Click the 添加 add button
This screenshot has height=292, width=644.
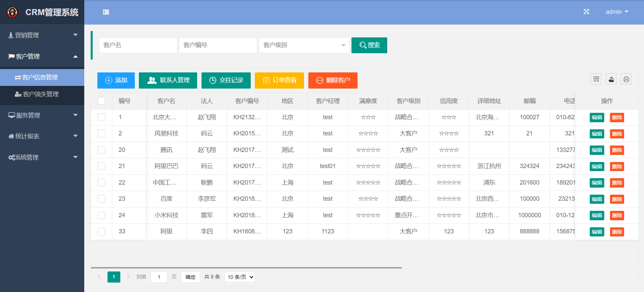[x=116, y=80]
